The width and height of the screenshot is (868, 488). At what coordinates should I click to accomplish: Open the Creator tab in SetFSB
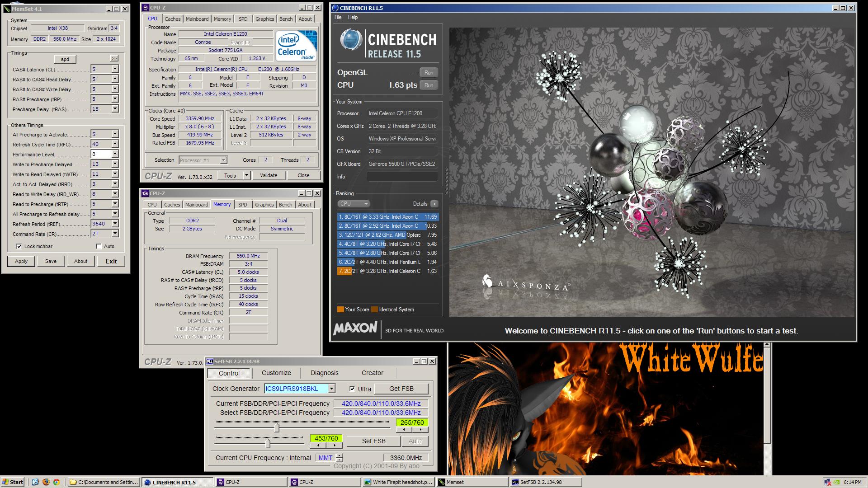tap(372, 373)
